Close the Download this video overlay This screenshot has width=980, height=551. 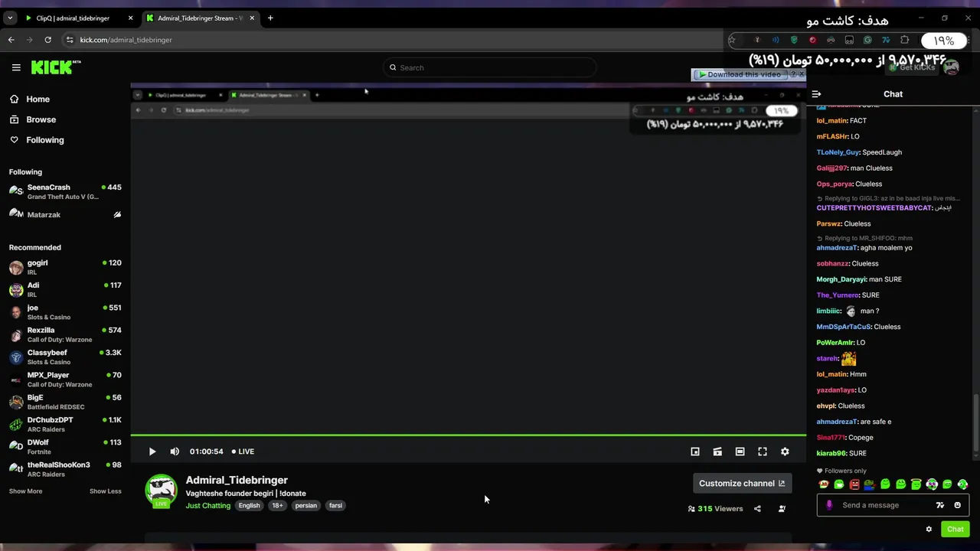coord(801,74)
